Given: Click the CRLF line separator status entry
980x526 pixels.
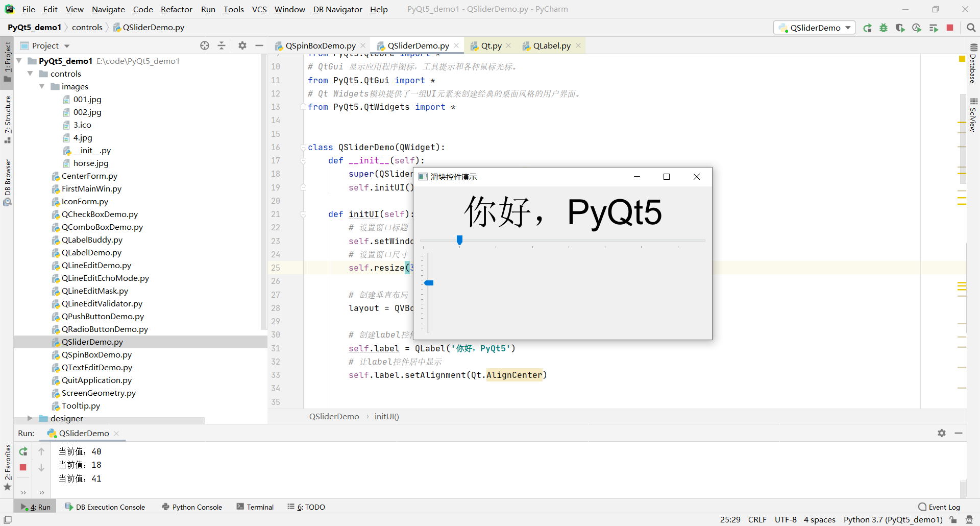Looking at the screenshot, I should 757,519.
